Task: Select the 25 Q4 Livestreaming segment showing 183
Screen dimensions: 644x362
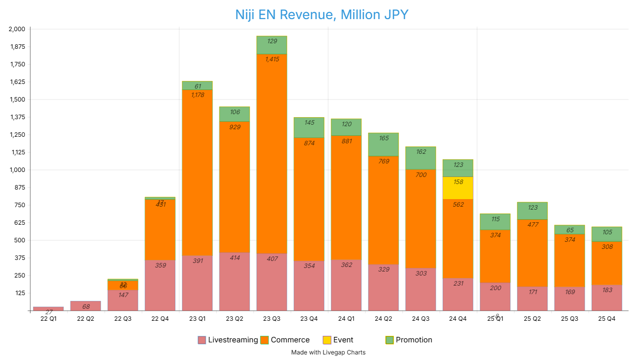Action: pyautogui.click(x=607, y=298)
